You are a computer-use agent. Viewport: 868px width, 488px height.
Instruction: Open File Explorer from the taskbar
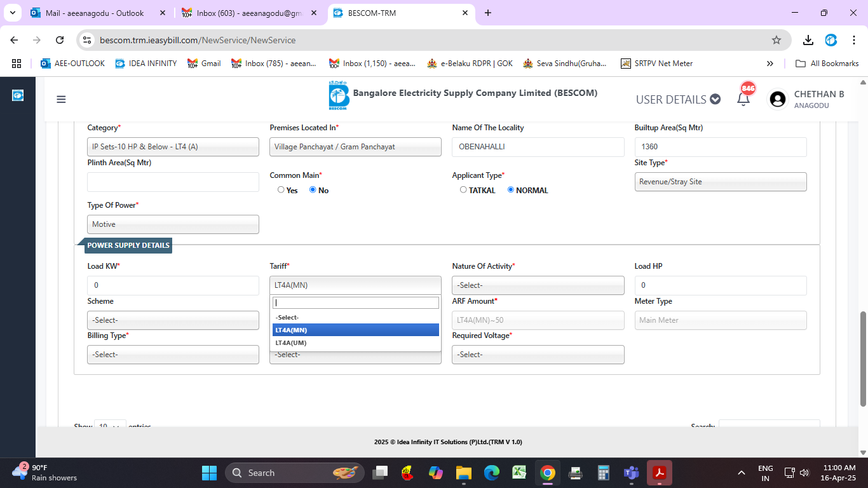point(463,473)
